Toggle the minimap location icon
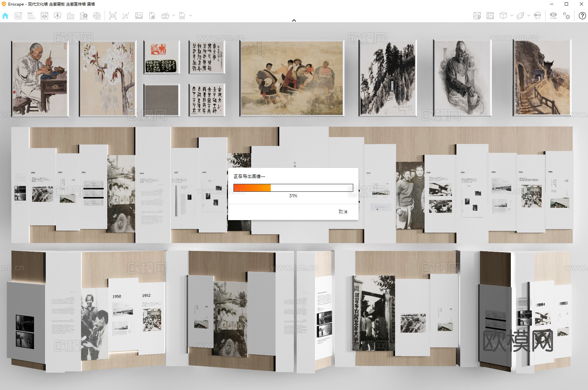Viewport: 588px width, 390px height. [x=477, y=16]
